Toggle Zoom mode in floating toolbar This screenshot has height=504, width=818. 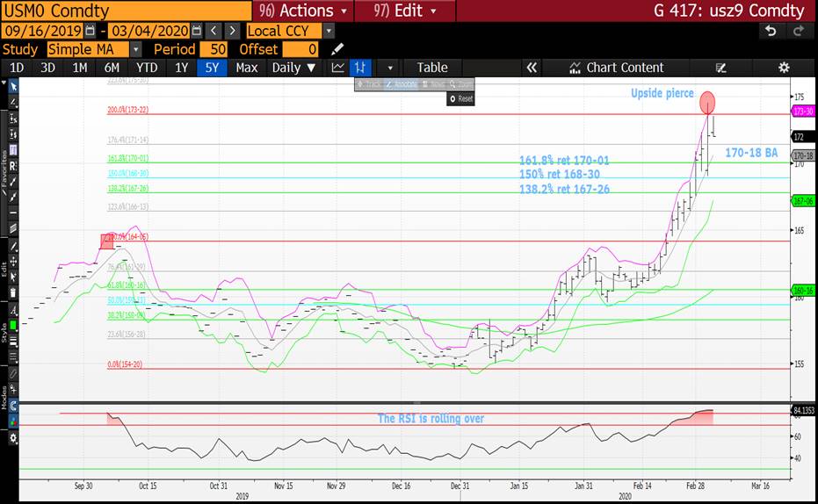coord(460,84)
